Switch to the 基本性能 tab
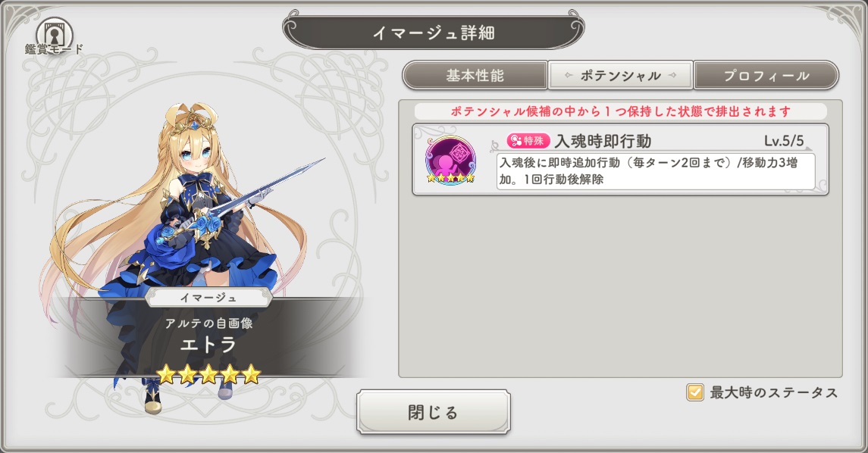 pos(475,75)
